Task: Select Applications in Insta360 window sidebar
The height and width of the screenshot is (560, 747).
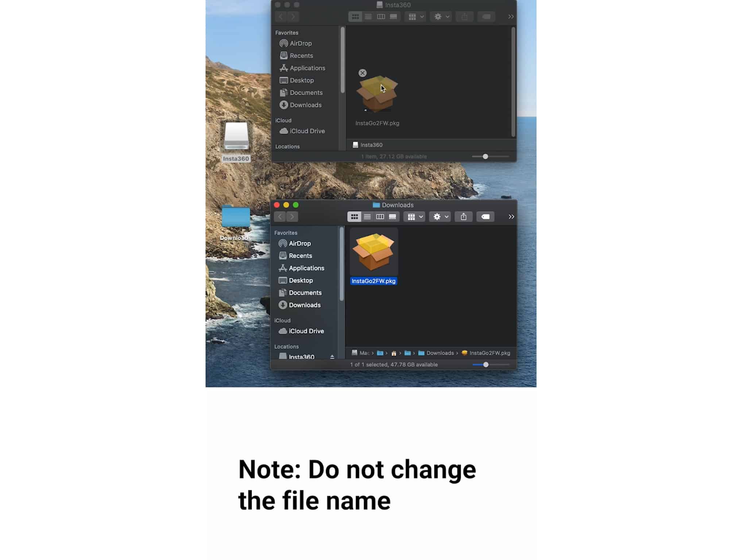Action: 307,67
